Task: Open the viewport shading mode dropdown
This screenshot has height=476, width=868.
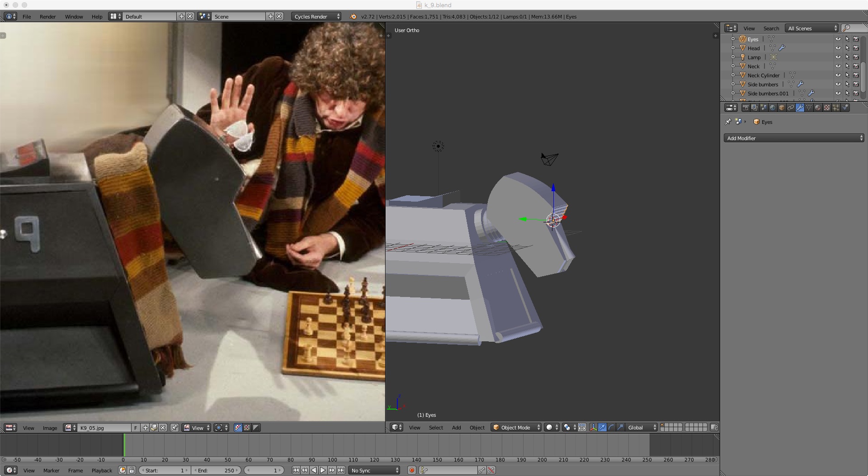Action: pyautogui.click(x=552, y=427)
